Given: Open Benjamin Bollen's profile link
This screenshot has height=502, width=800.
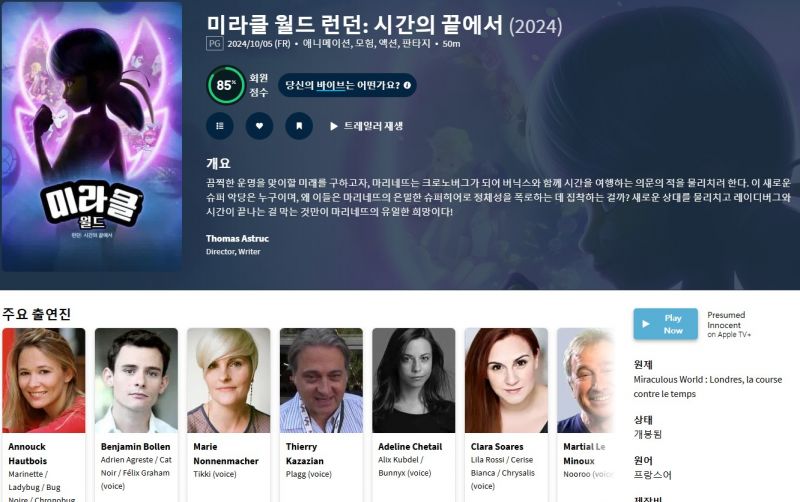Looking at the screenshot, I should click(135, 446).
